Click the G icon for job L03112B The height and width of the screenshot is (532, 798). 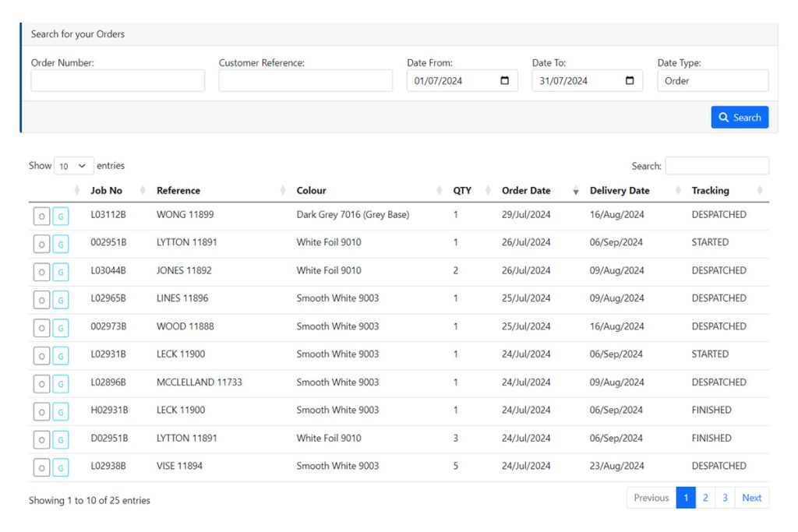61,217
